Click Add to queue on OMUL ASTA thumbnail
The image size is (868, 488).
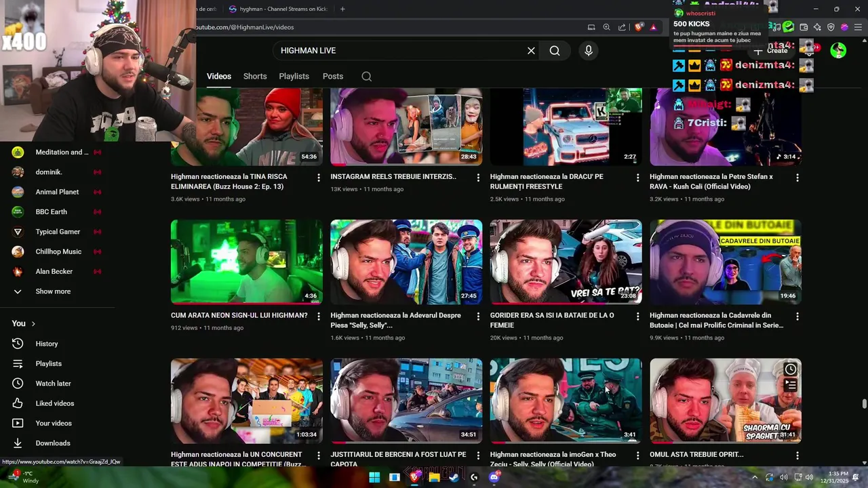tap(791, 385)
